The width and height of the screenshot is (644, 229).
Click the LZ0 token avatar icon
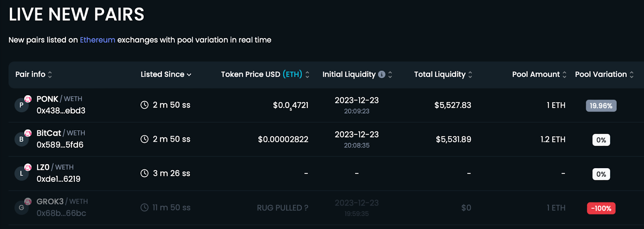tap(21, 173)
